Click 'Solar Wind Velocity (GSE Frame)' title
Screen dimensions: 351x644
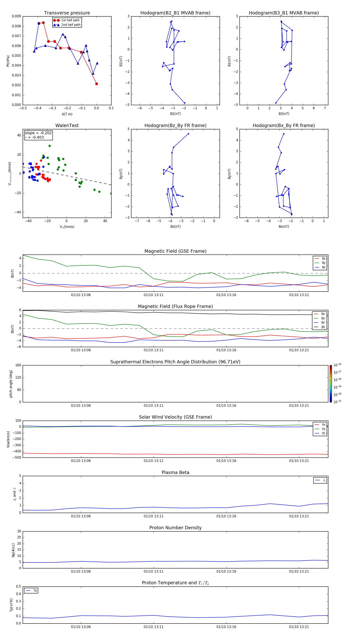[175, 417]
